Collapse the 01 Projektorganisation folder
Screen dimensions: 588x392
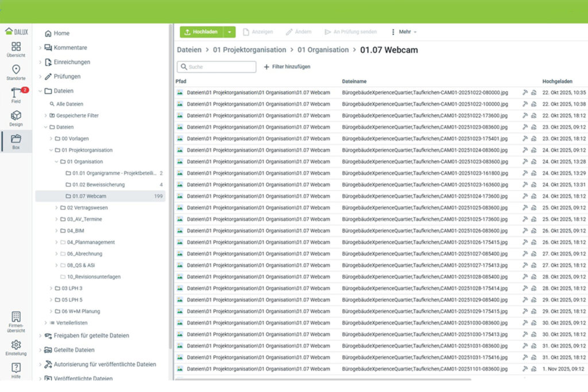(x=51, y=150)
